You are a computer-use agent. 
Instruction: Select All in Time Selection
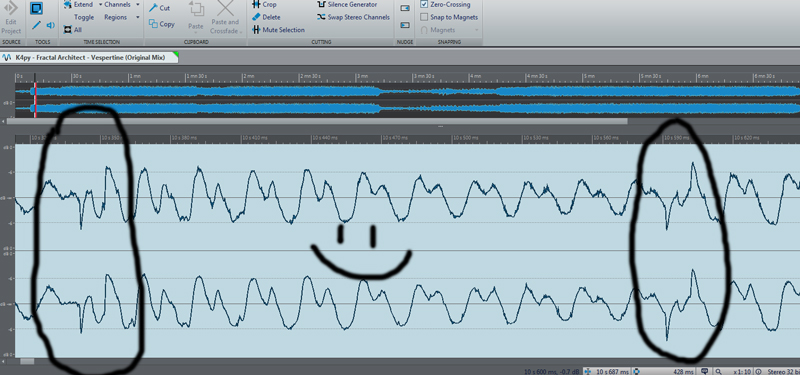click(72, 30)
